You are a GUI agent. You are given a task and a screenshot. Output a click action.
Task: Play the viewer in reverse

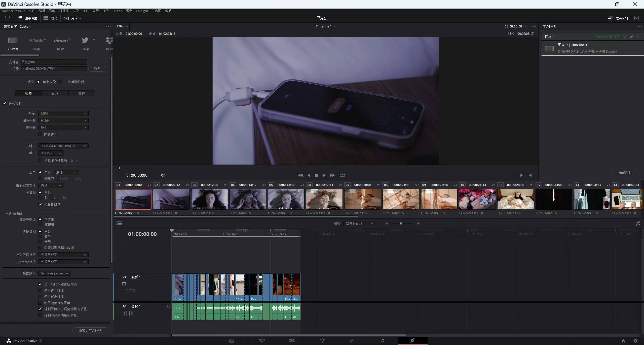point(309,175)
